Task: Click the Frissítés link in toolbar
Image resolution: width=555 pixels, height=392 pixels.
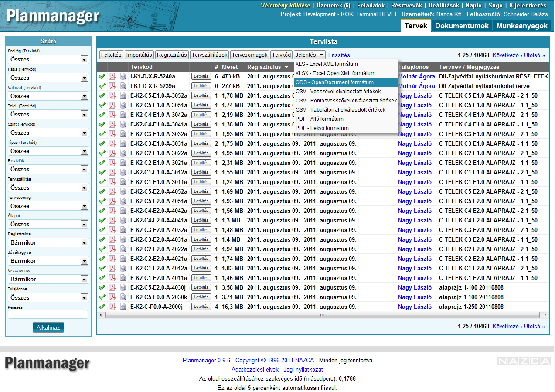Action: 339,55
